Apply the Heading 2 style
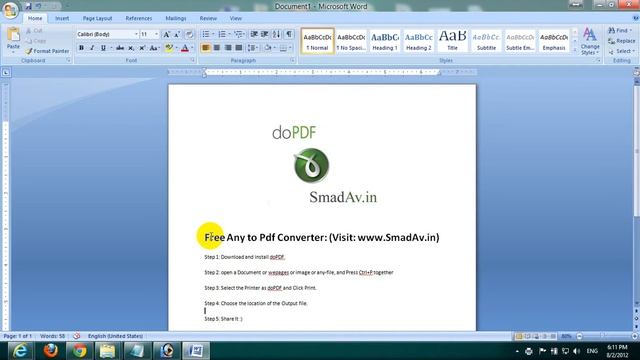Viewport: 640px width, 360px height. [419, 41]
